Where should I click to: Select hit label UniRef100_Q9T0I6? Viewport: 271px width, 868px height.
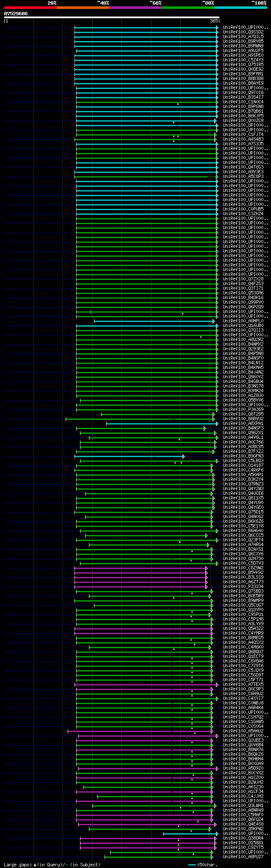pos(243,92)
